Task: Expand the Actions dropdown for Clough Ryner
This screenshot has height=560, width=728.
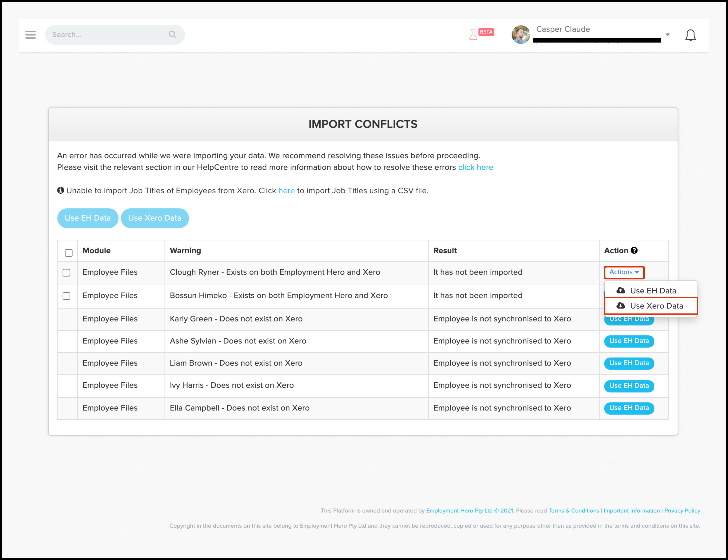Action: (624, 272)
